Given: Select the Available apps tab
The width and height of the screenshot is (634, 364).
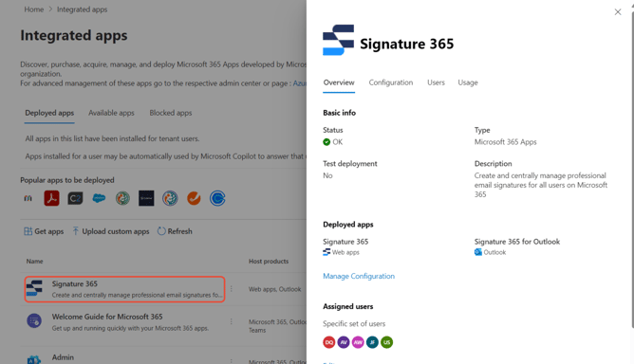Looking at the screenshot, I should [x=111, y=113].
